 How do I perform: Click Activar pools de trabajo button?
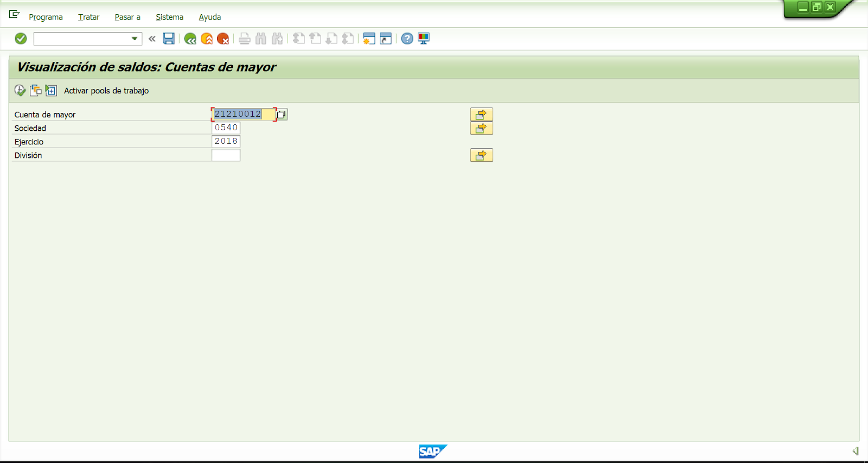pyautogui.click(x=106, y=91)
